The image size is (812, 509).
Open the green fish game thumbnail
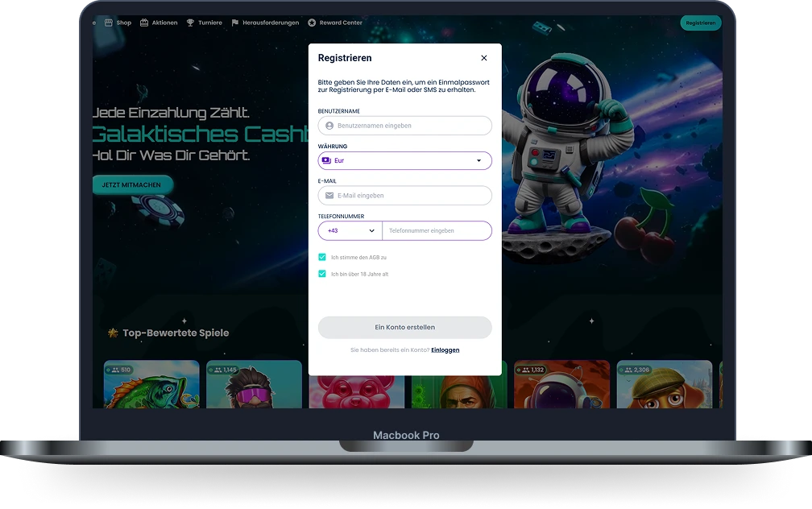click(151, 384)
